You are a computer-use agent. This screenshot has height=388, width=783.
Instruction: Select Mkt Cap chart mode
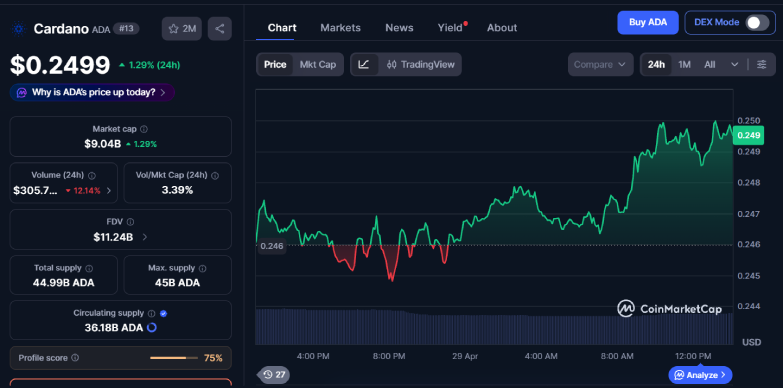point(318,64)
